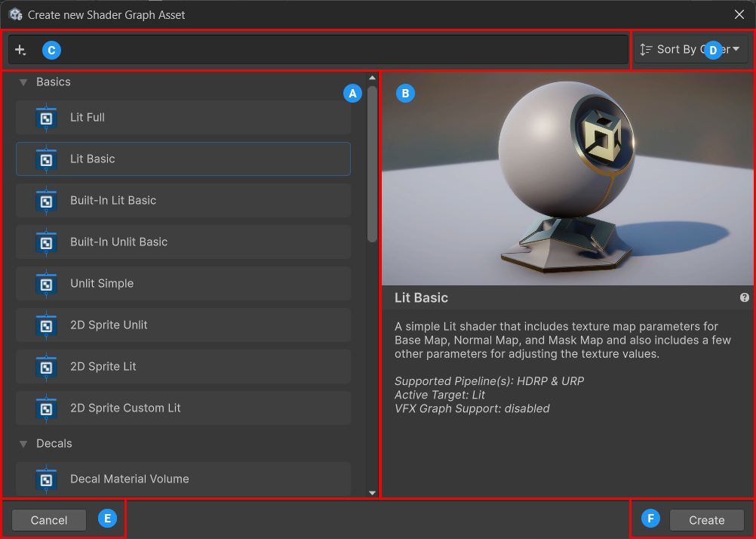Click the help question mark icon
756x539 pixels.
(745, 297)
